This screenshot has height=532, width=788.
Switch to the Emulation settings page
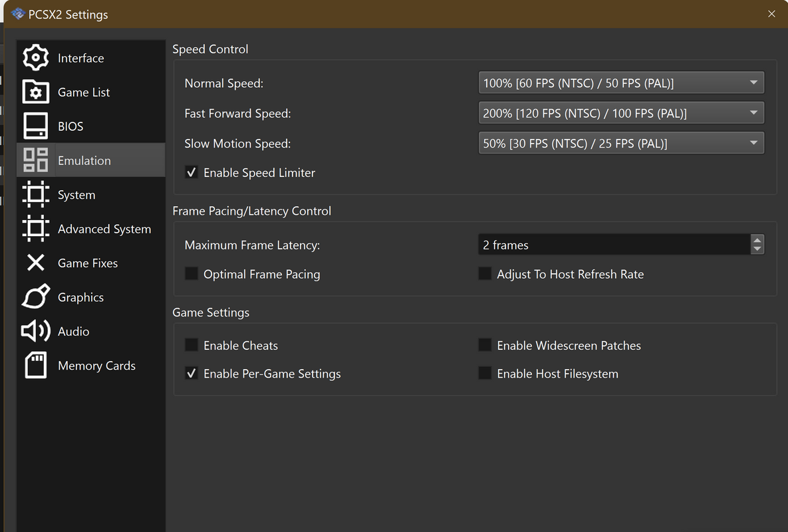[x=84, y=160]
